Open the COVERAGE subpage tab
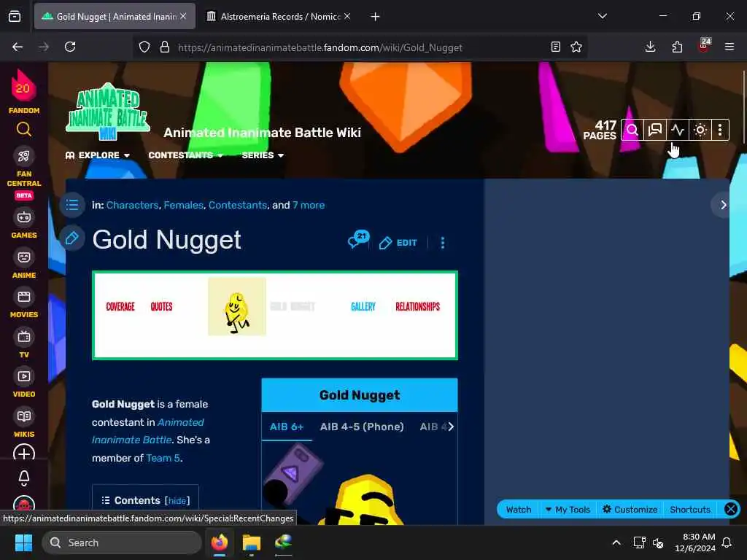Image resolution: width=747 pixels, height=560 pixels. click(x=120, y=307)
